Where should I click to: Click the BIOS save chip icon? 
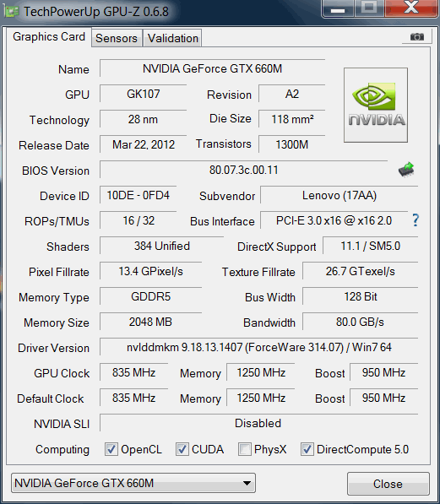point(406,170)
